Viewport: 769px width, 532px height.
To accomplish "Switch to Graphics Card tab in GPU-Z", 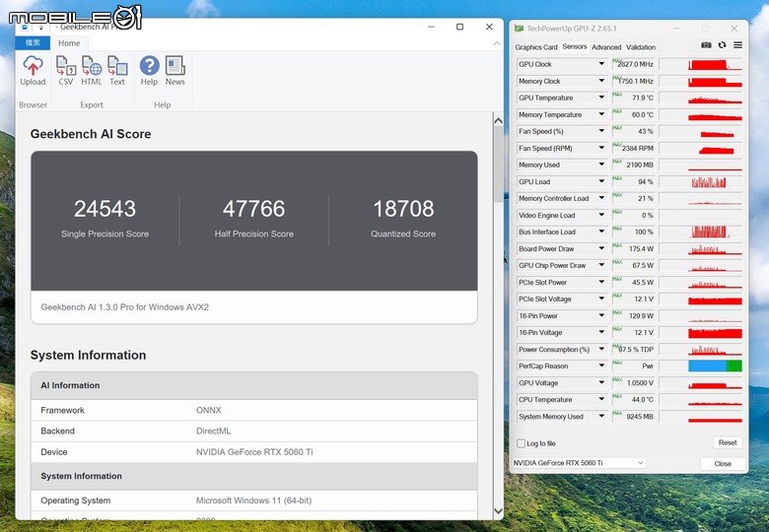I will point(536,47).
